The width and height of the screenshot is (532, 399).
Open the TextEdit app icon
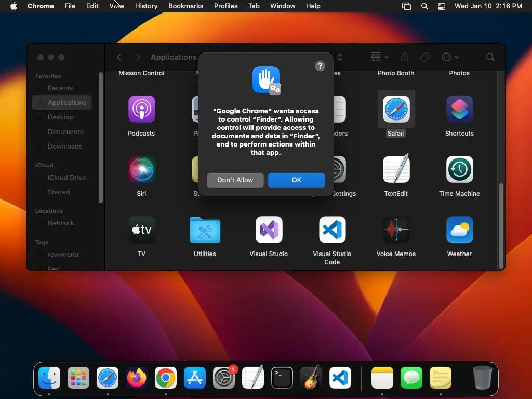396,169
